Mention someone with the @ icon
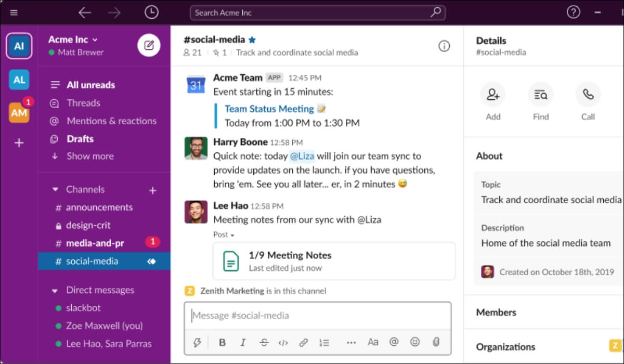Viewport: 624px width, 364px height. point(394,342)
